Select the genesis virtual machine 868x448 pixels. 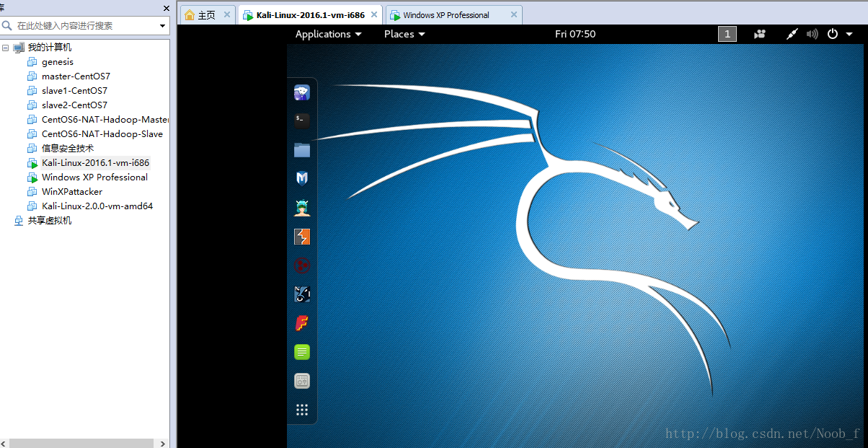coord(58,62)
